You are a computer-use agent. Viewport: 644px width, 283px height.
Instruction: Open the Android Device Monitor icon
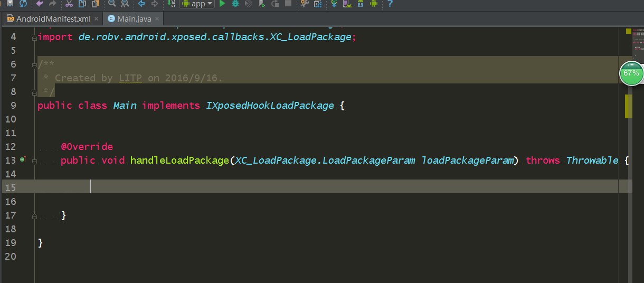(x=374, y=4)
